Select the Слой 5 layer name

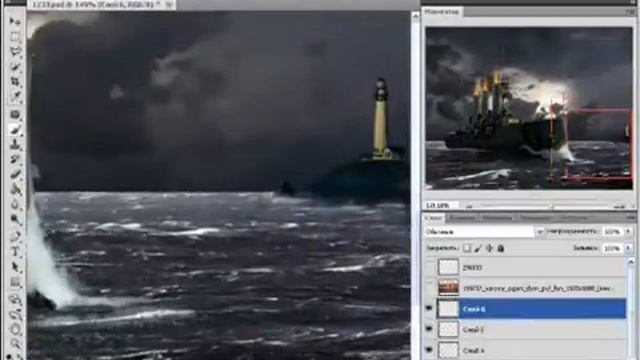pyautogui.click(x=473, y=330)
